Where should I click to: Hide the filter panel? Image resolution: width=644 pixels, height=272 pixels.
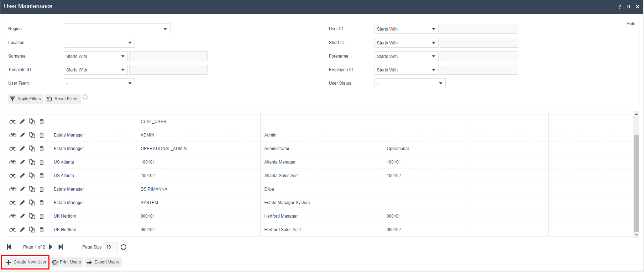631,24
